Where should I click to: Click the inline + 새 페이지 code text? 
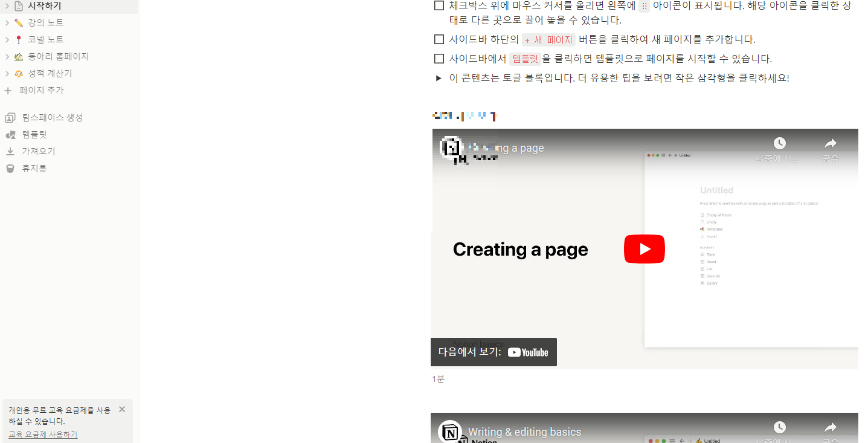click(x=548, y=40)
